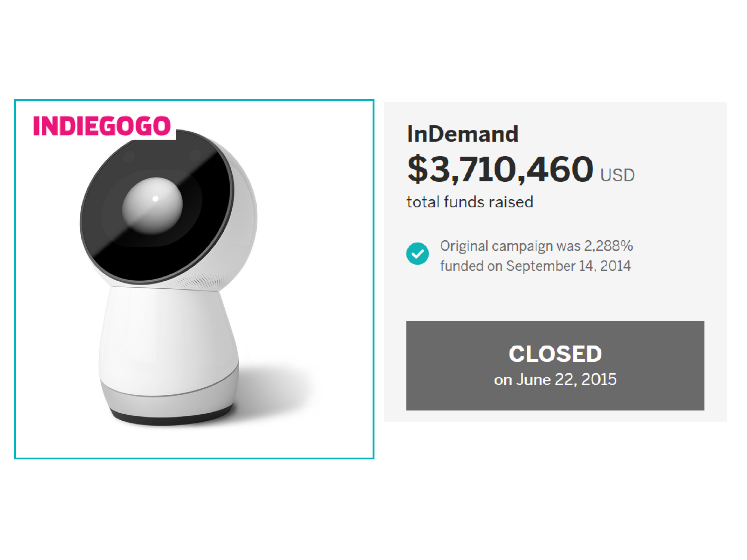Click the CLOSED campaign button
The width and height of the screenshot is (747, 560).
[x=555, y=366]
